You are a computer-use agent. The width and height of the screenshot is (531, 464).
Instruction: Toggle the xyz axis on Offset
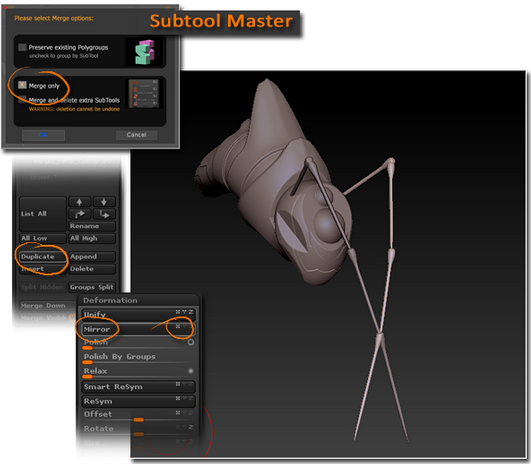coord(184,413)
